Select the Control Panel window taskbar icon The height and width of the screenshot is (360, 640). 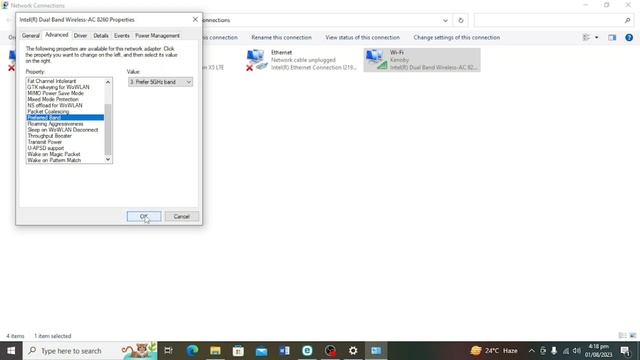(376, 351)
